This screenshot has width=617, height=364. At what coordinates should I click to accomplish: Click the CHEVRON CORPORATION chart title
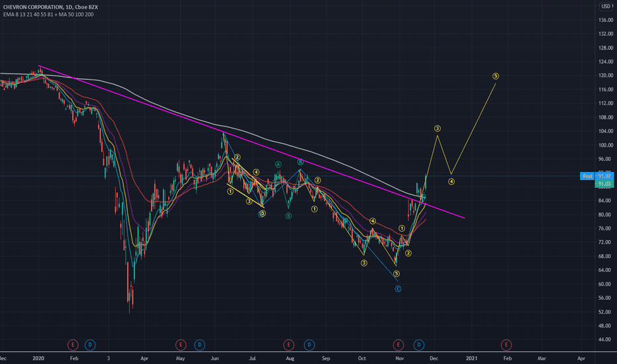(x=50, y=7)
